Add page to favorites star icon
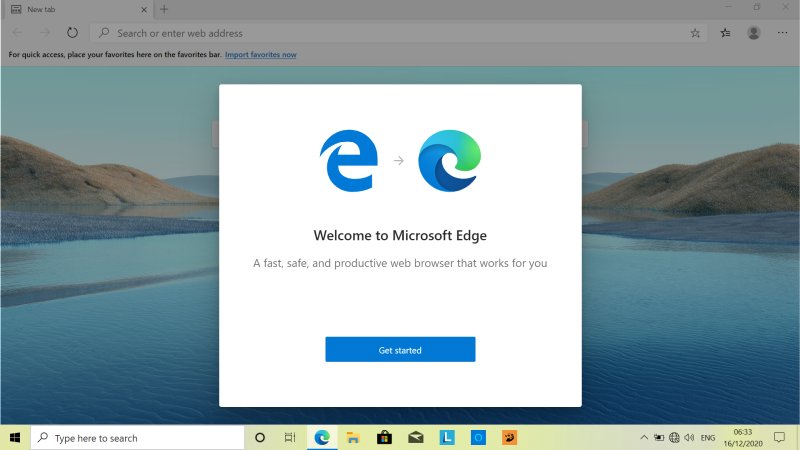Screen dimensions: 800x450 (695, 33)
